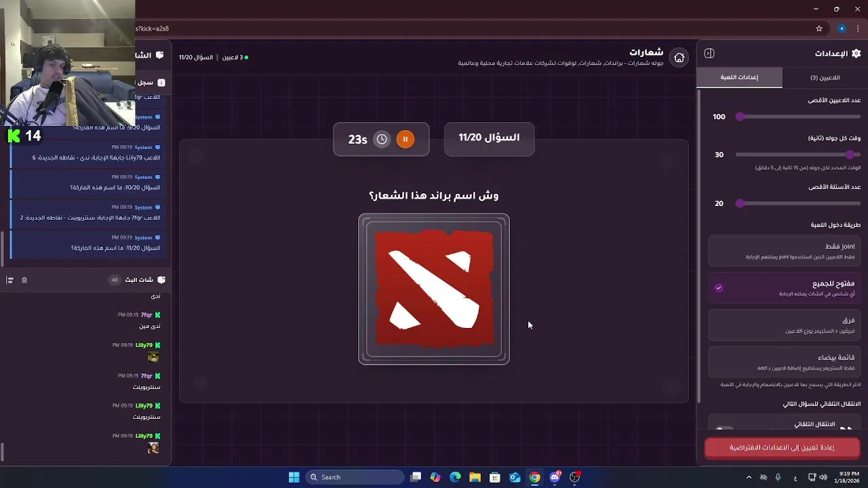Open OBS Studio from taskbar
Image resolution: width=868 pixels, height=488 pixels.
[575, 477]
